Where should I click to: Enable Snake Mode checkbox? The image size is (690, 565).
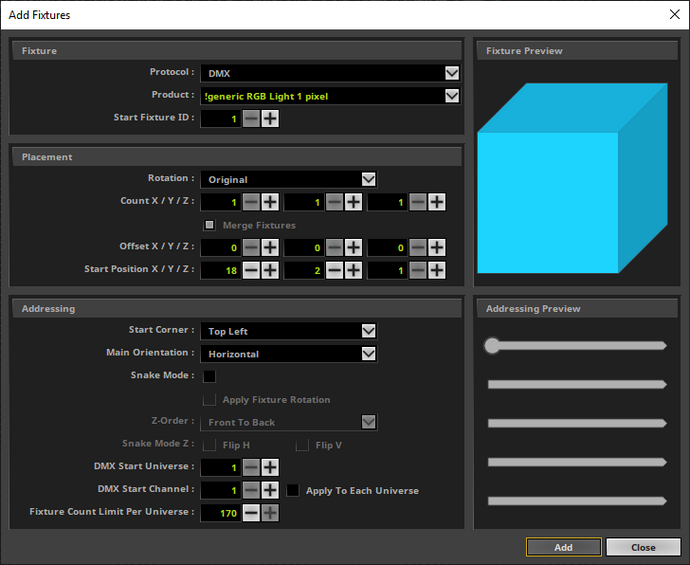coord(209,376)
